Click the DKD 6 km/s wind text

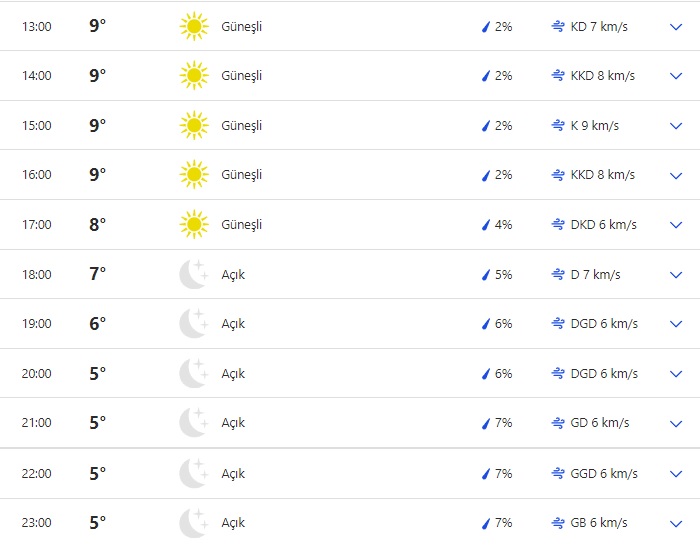click(603, 225)
